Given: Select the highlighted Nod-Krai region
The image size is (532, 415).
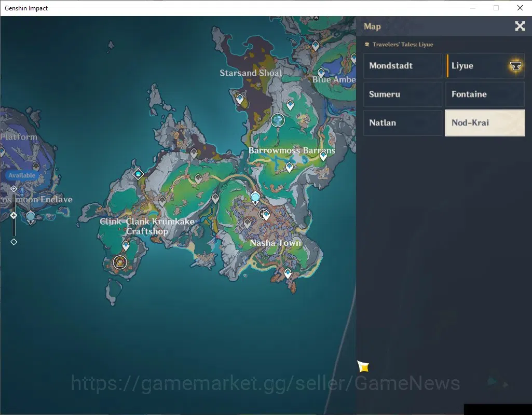Looking at the screenshot, I should 485,123.
